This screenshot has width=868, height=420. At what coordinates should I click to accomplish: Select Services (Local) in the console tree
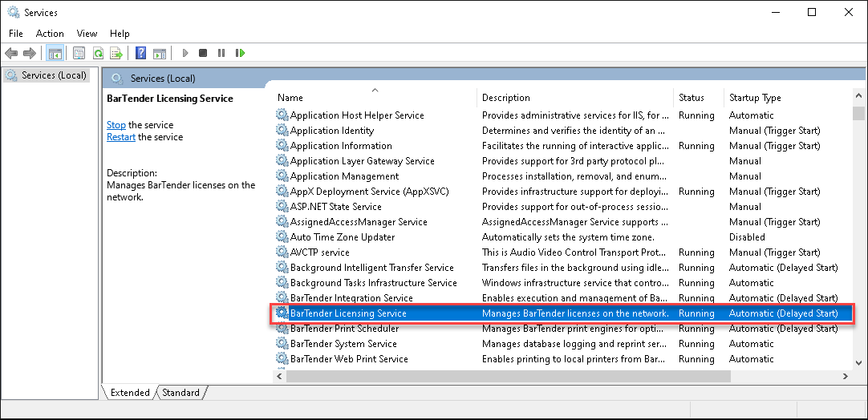(x=47, y=75)
